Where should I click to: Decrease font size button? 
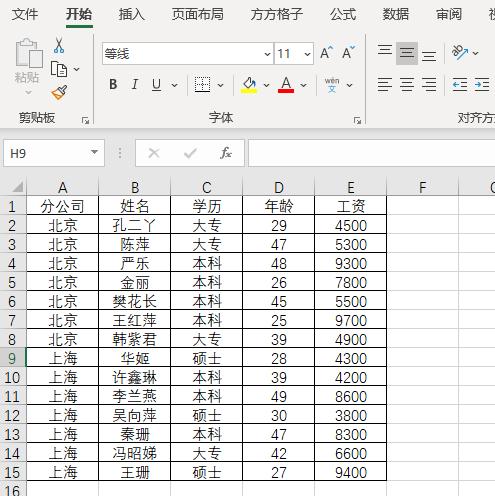click(349, 53)
